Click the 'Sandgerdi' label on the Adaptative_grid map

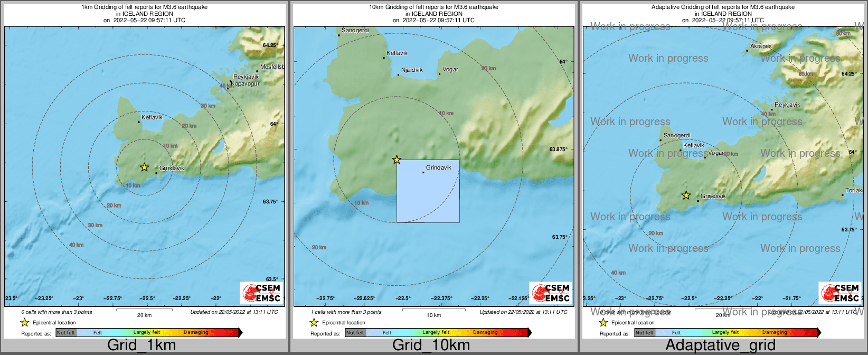point(677,136)
